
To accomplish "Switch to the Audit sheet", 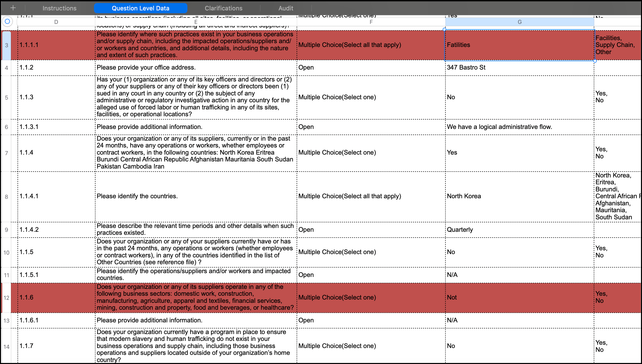I will [285, 8].
